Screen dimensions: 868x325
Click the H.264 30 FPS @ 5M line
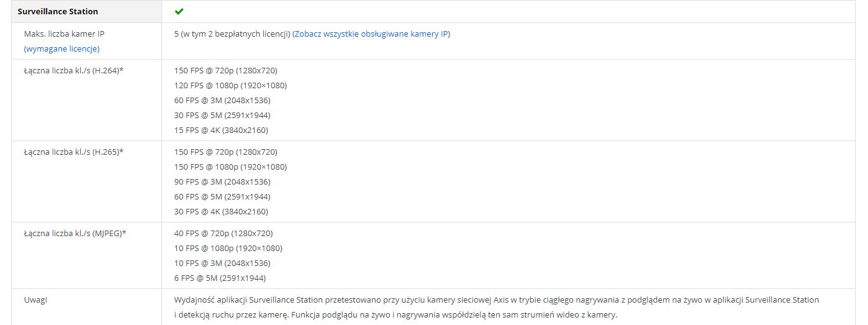[x=223, y=115]
